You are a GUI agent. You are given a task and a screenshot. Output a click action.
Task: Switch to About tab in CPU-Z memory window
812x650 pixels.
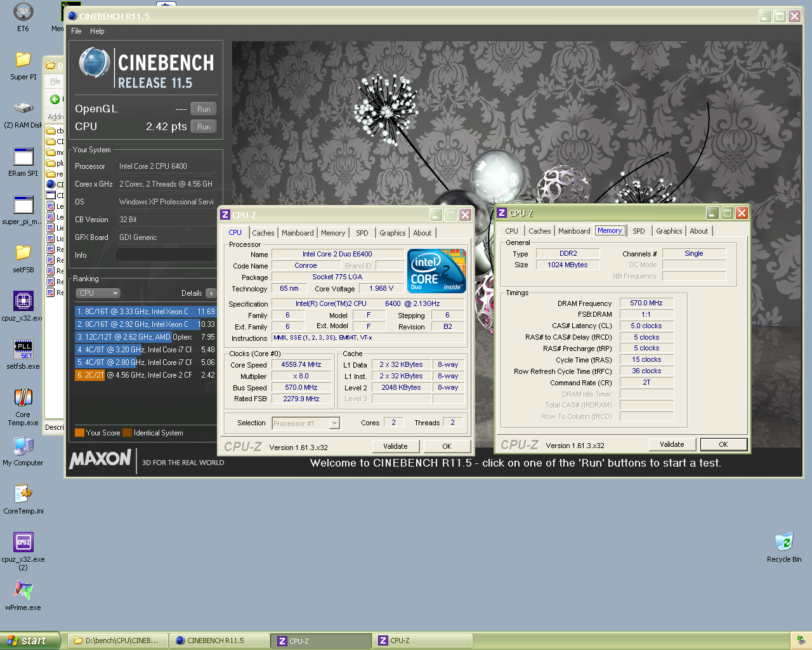[x=699, y=231]
